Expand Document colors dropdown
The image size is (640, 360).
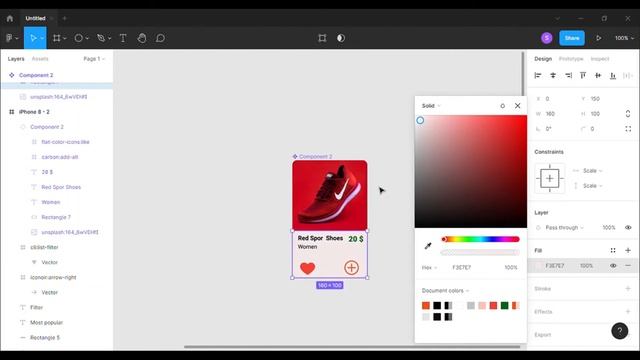pyautogui.click(x=445, y=291)
